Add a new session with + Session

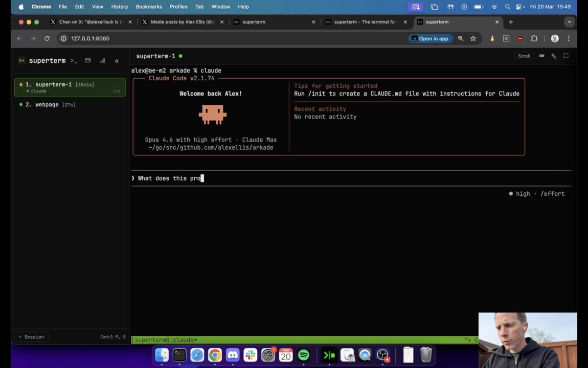(32, 337)
